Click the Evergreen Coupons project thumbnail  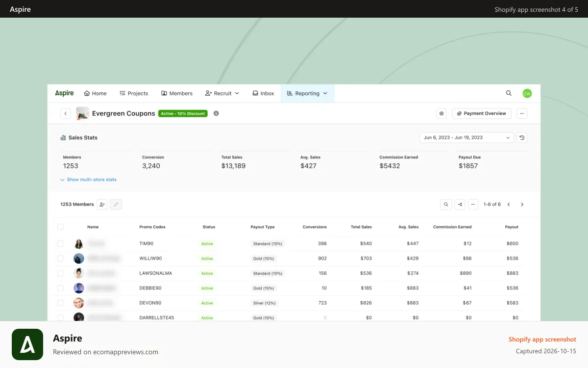click(x=82, y=113)
